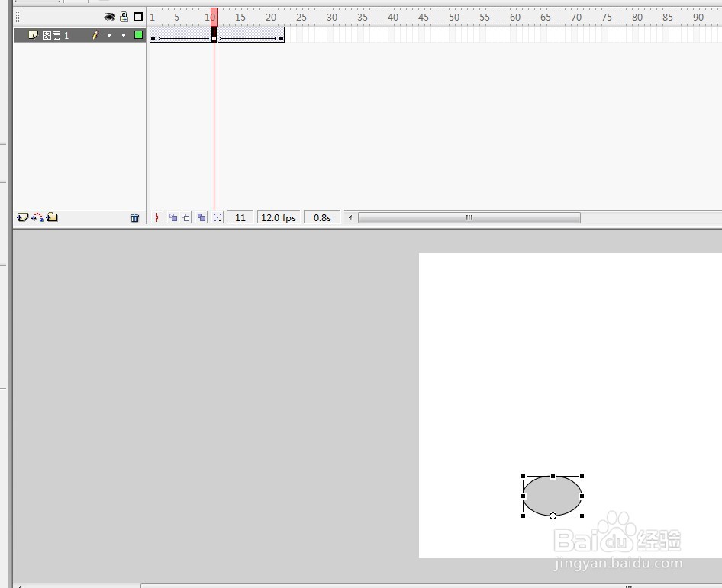Open Modify Onion Markers menu

coord(218,217)
